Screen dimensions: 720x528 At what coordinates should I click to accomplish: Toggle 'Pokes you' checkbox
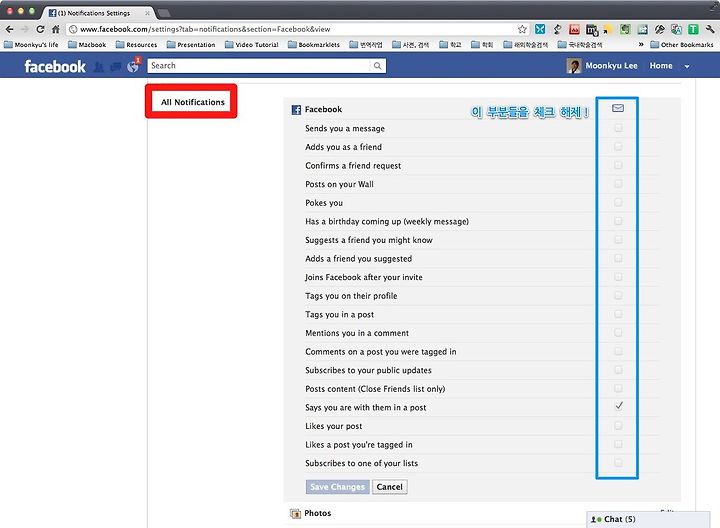click(x=618, y=202)
